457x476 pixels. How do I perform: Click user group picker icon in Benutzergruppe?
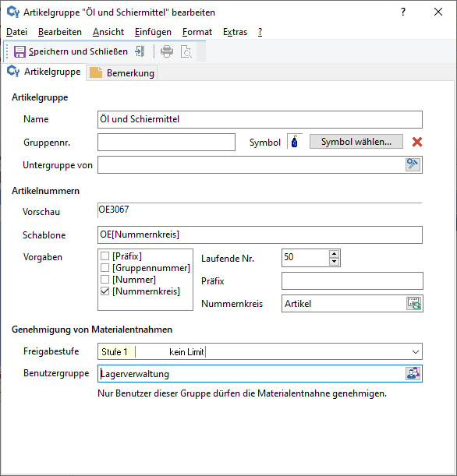click(x=413, y=373)
